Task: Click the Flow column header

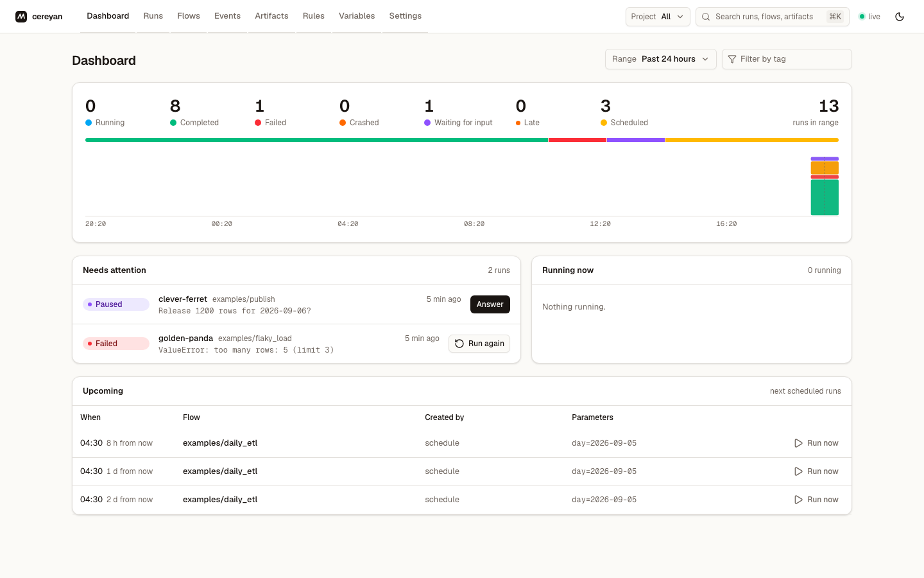Action: click(x=191, y=417)
